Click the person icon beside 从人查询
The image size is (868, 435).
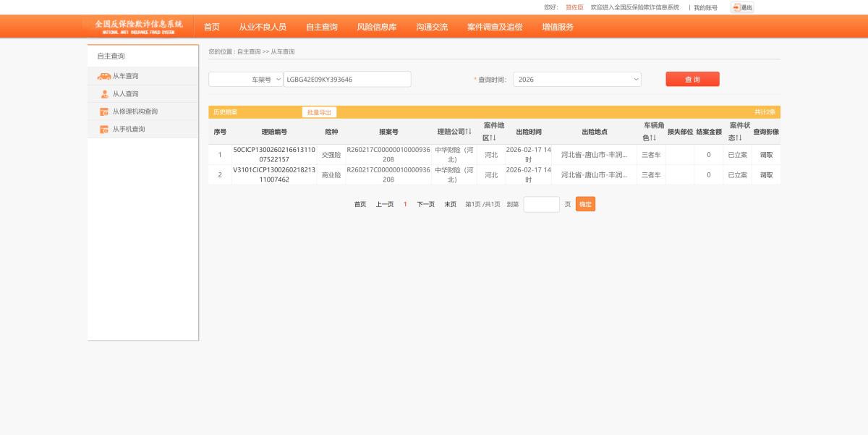104,94
